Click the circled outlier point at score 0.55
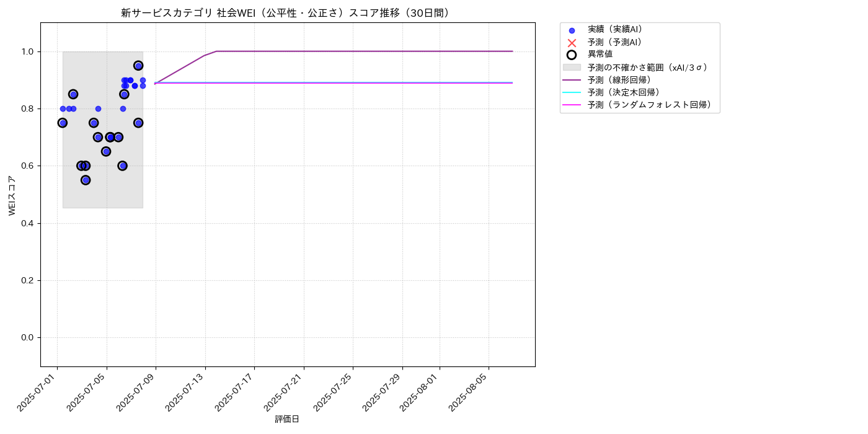Screen dimensions: 868x434 point(86,180)
